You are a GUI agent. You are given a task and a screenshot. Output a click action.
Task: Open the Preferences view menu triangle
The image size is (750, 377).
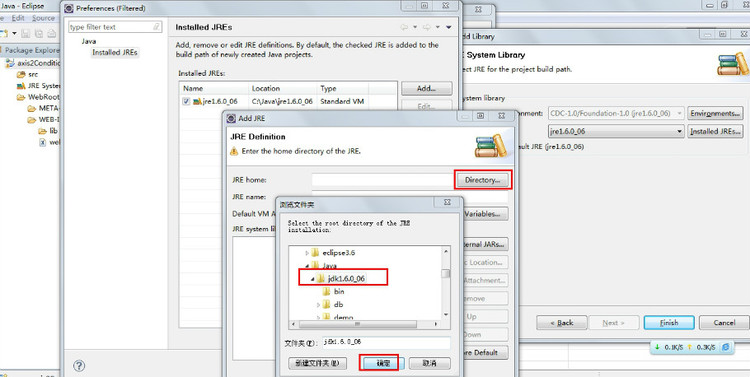tap(449, 27)
